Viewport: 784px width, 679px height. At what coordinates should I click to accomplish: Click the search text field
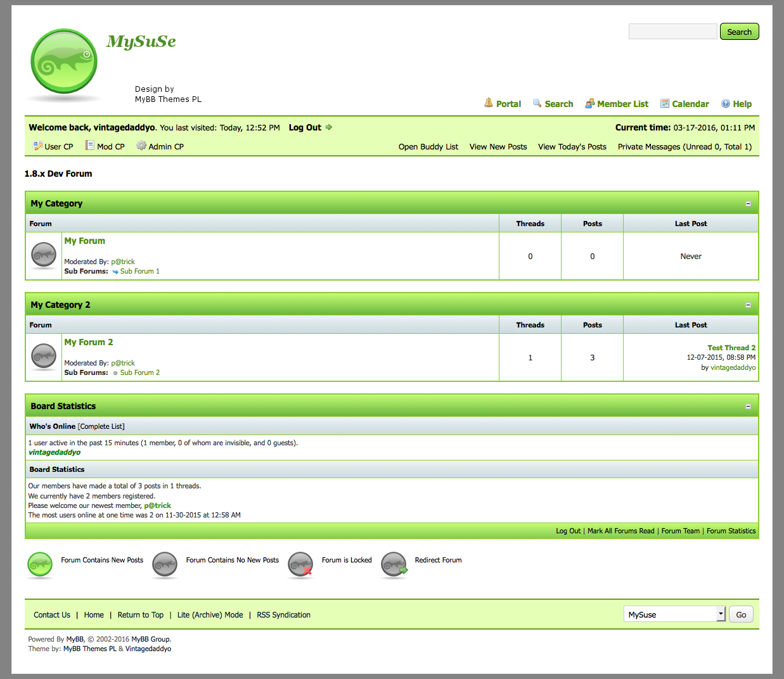click(672, 32)
